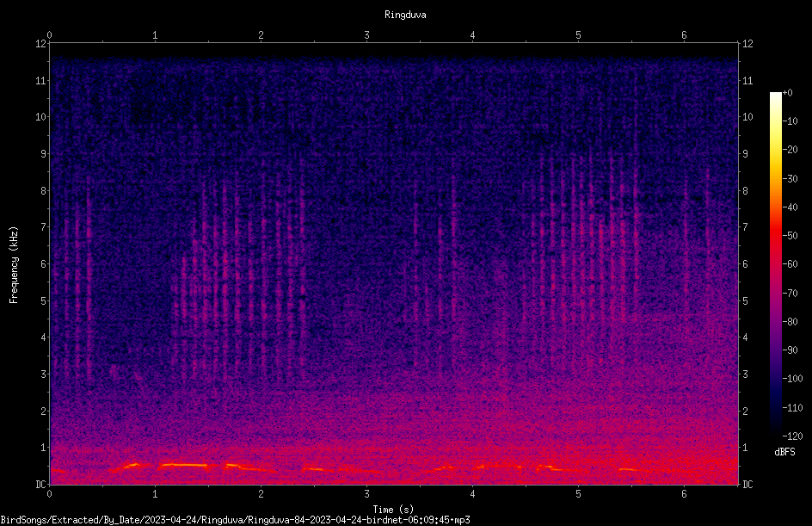
Task: Click the -120 bottom of the color scale
Action: [x=792, y=436]
